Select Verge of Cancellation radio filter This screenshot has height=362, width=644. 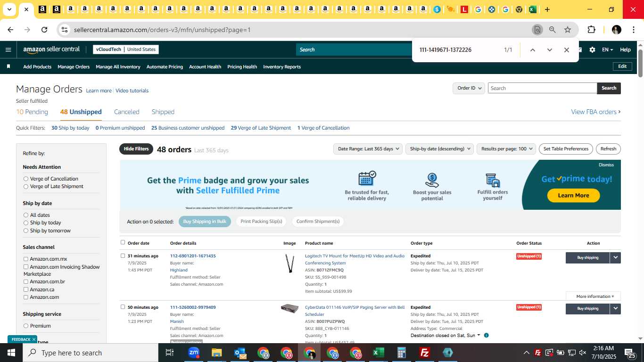[26, 179]
